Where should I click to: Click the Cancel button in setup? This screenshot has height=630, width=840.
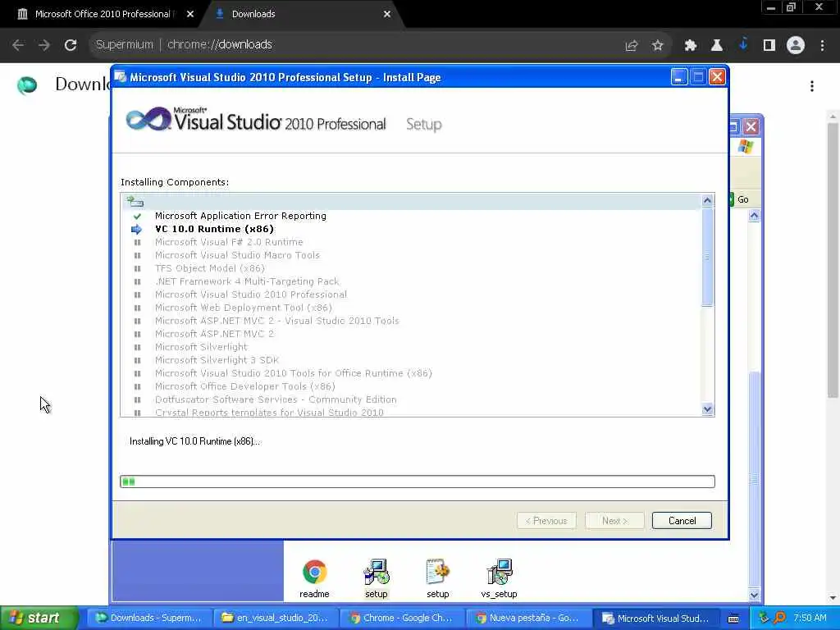click(x=682, y=521)
